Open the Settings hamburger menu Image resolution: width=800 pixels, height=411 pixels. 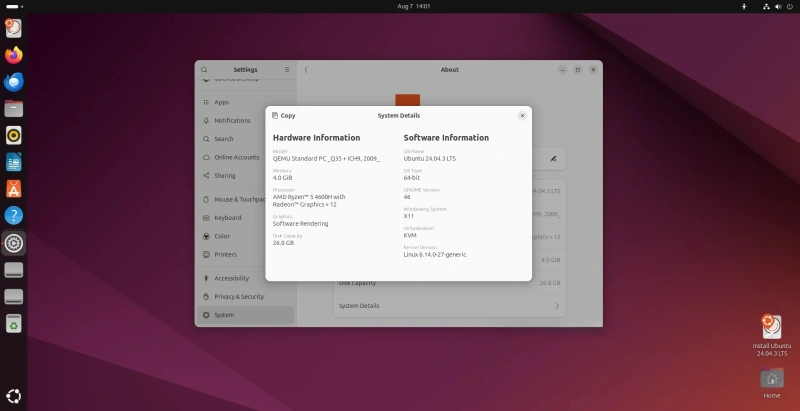click(x=287, y=70)
